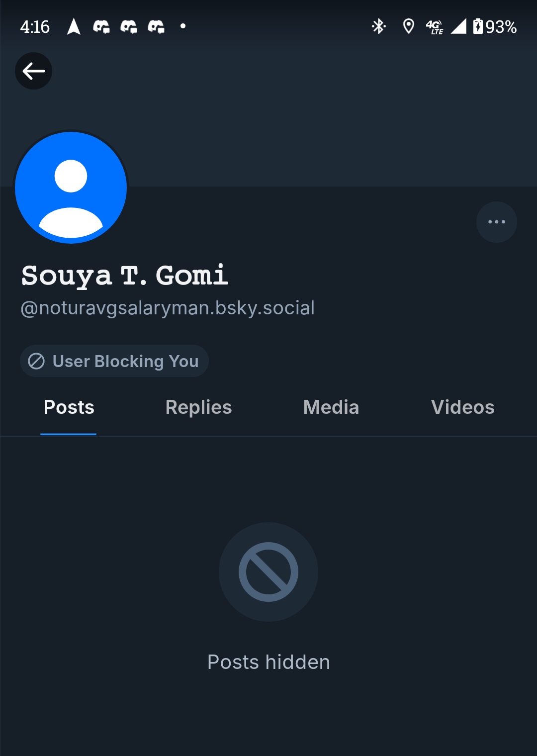Tap the large Posts hidden block icon
Screen dimensions: 537x756
(x=268, y=572)
